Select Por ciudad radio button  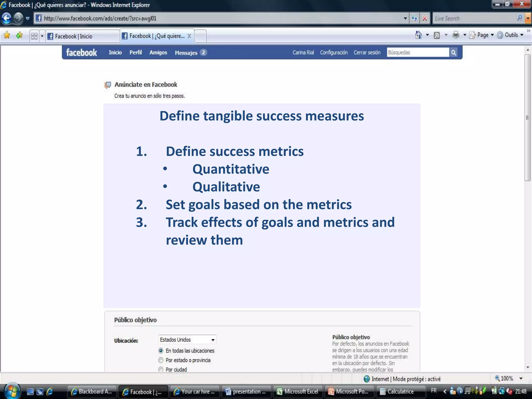point(161,369)
